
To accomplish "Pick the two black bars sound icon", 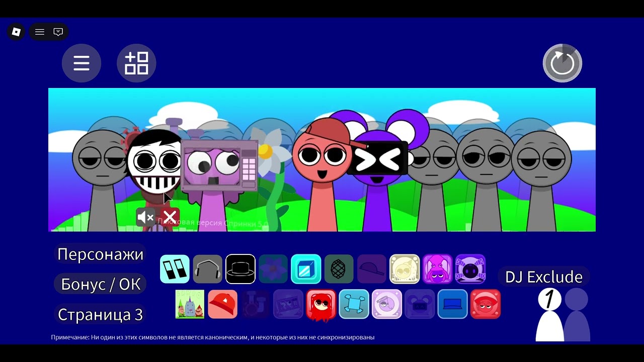I will coord(175,269).
